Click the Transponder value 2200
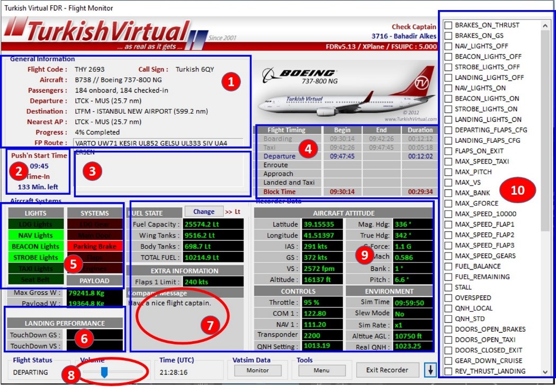556x392 pixels. click(322, 336)
